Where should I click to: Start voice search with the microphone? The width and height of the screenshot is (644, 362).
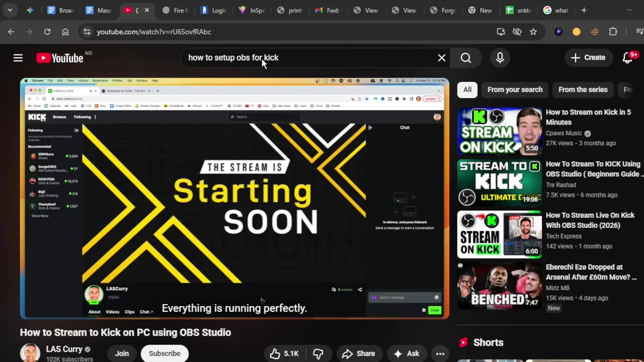(500, 58)
